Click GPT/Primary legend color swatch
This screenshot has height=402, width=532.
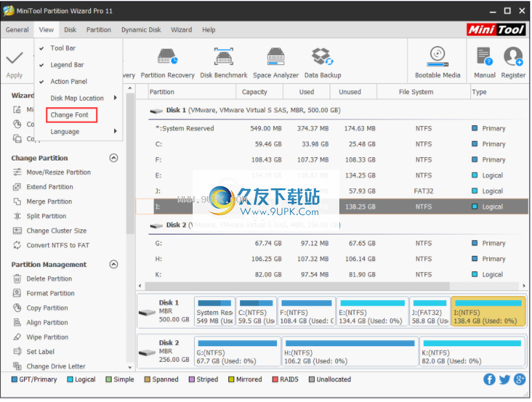click(14, 379)
